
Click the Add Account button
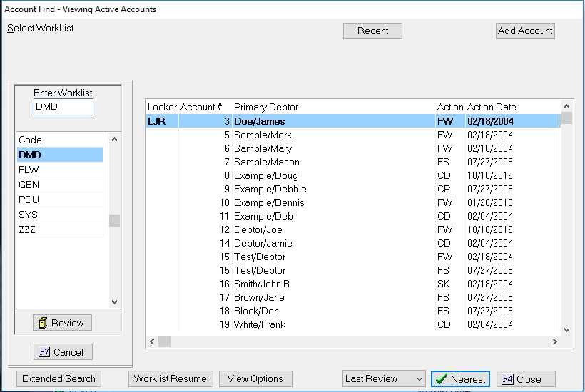tap(525, 31)
